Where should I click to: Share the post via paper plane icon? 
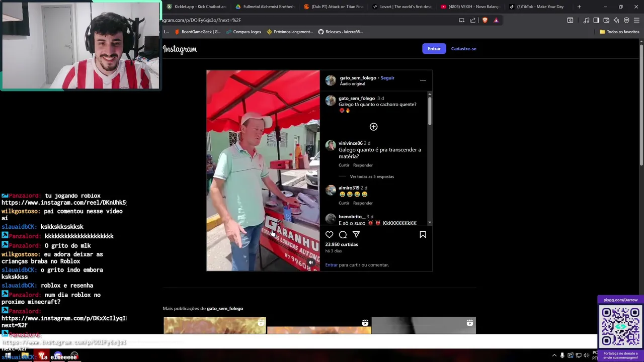pos(356,235)
